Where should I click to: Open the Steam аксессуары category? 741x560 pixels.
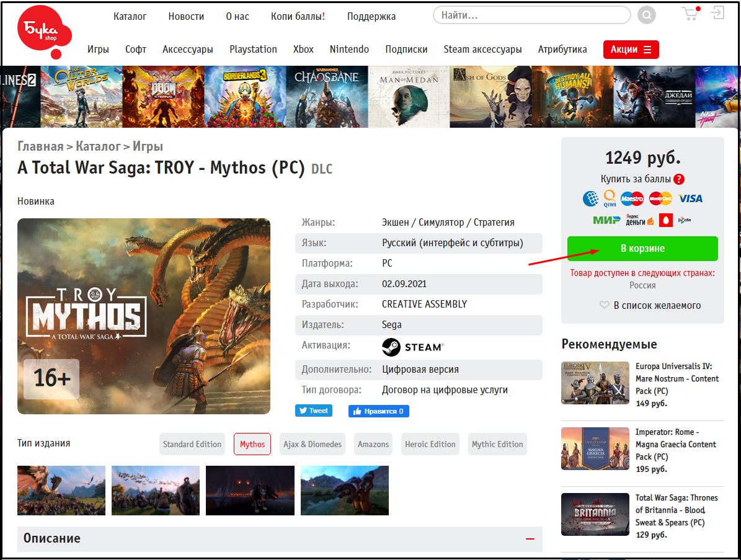coord(482,50)
